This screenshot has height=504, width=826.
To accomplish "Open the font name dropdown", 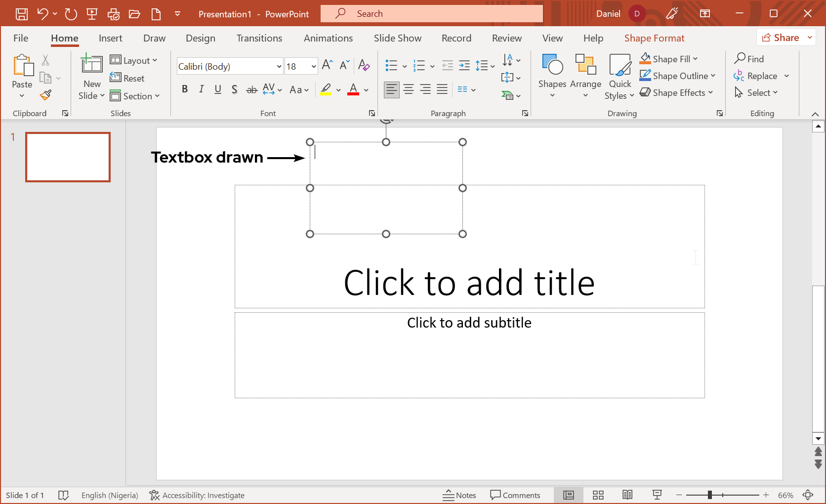I will pyautogui.click(x=279, y=67).
